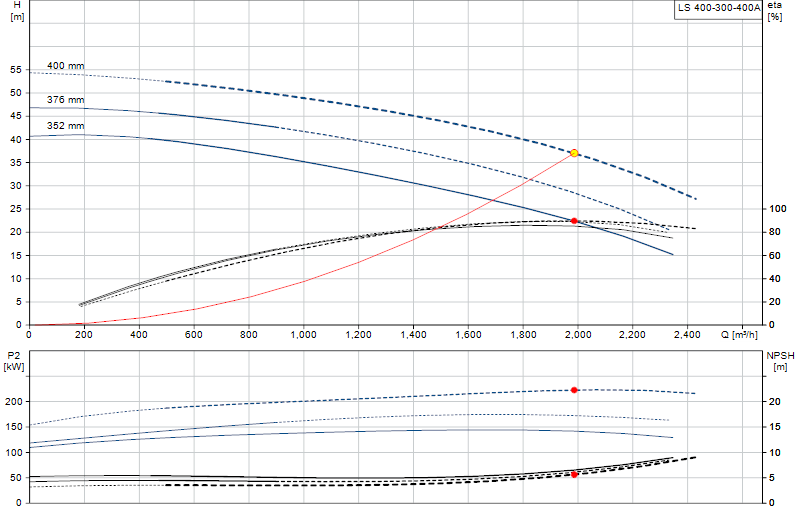Click the 1,200 tick on the Q axis
Viewport: 800px width, 520px height.
359,335
